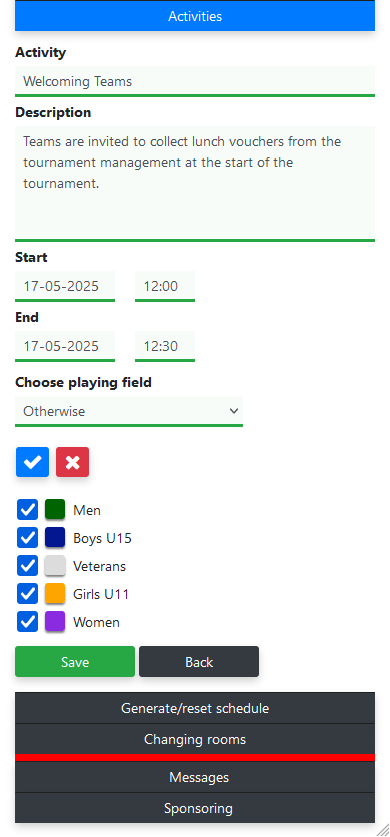
Task: Click the blue checkmark select-all icon
Action: (33, 462)
